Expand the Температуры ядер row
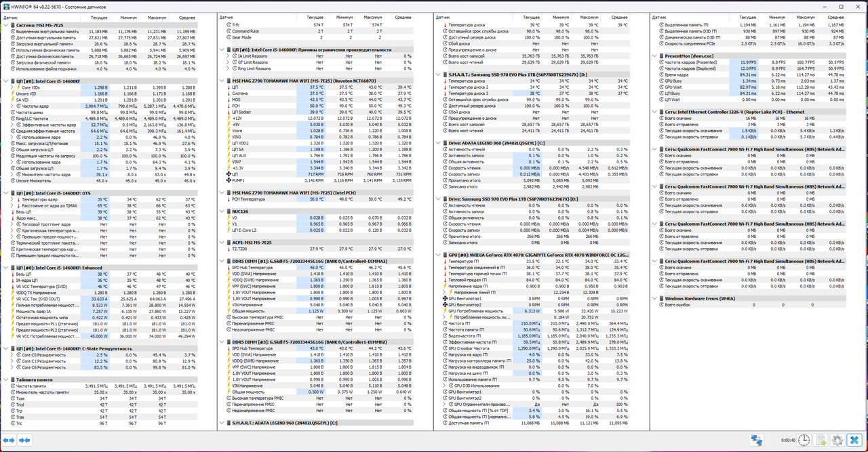This screenshot has width=868, height=452. (x=12, y=199)
